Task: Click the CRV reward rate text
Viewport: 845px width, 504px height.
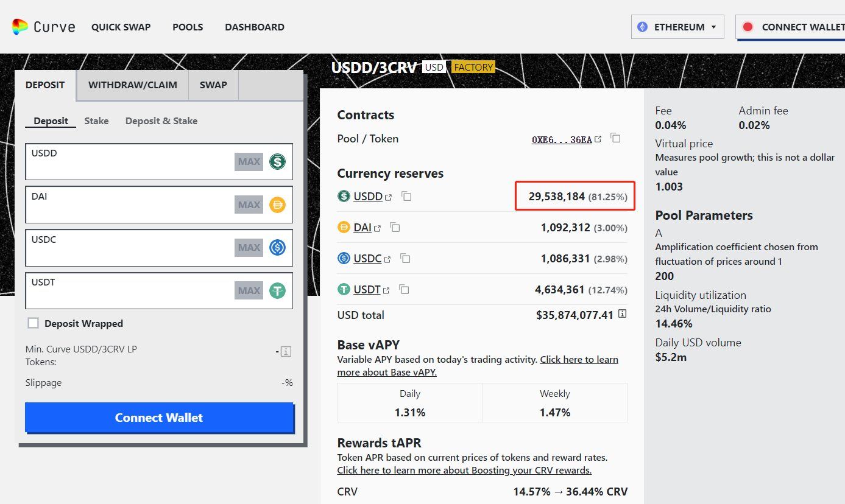Action: [570, 491]
